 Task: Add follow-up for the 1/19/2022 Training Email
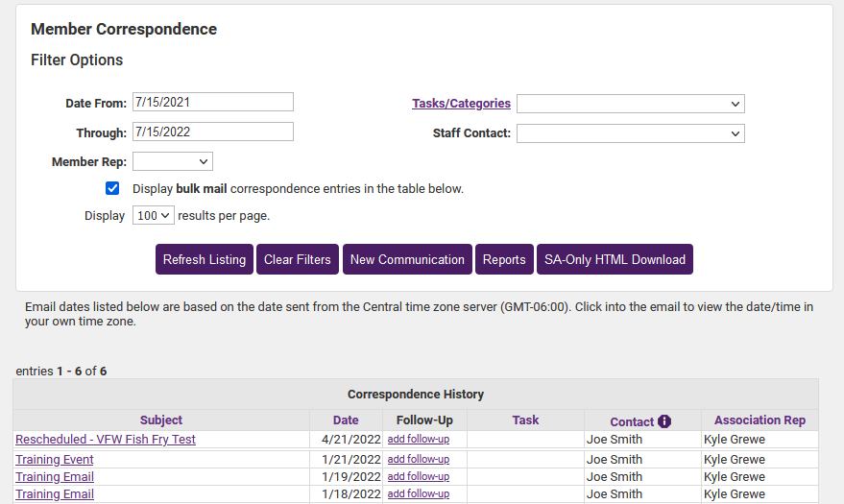(418, 476)
